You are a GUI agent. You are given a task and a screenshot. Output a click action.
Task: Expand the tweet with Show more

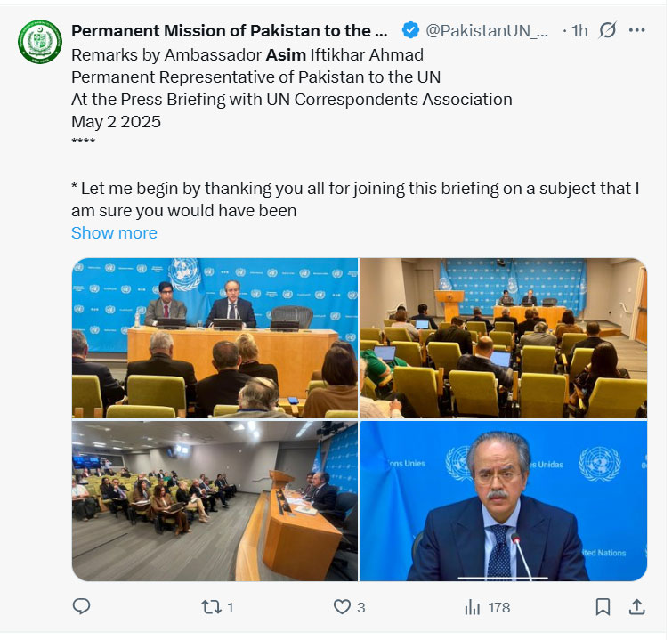(114, 233)
